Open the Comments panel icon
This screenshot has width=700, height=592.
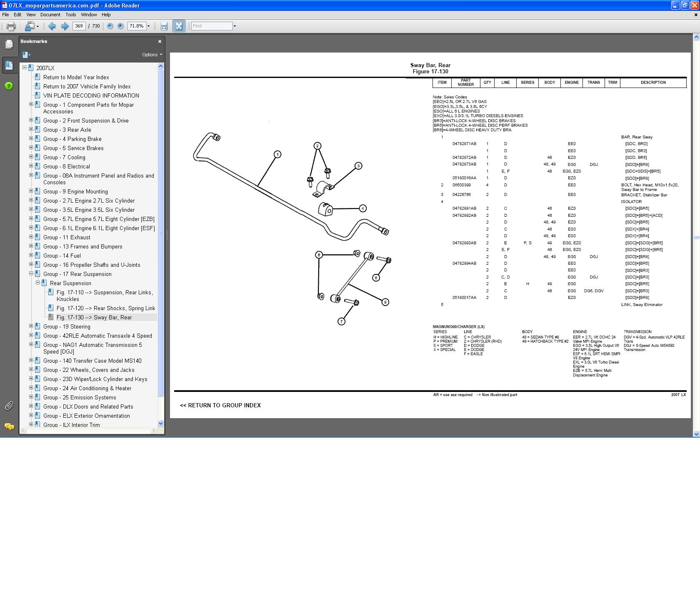pyautogui.click(x=9, y=427)
